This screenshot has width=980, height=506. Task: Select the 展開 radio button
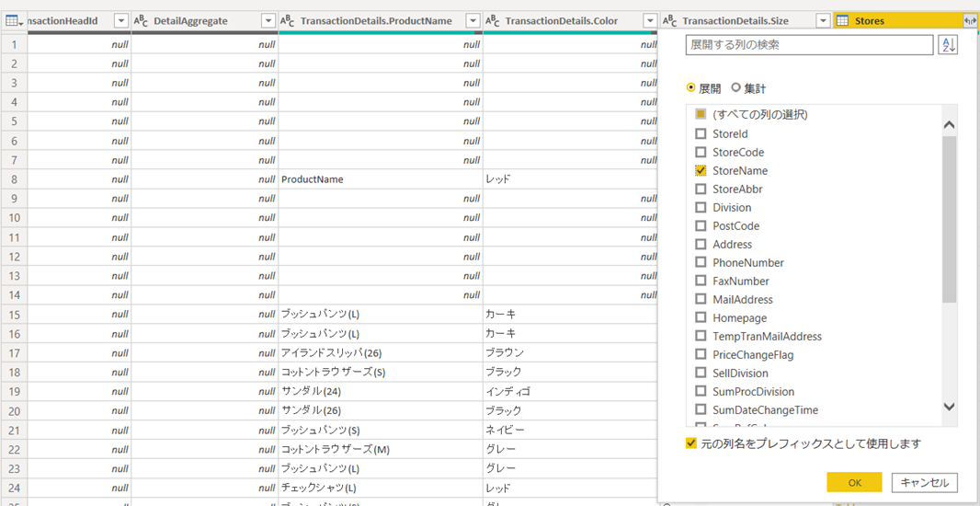click(691, 88)
